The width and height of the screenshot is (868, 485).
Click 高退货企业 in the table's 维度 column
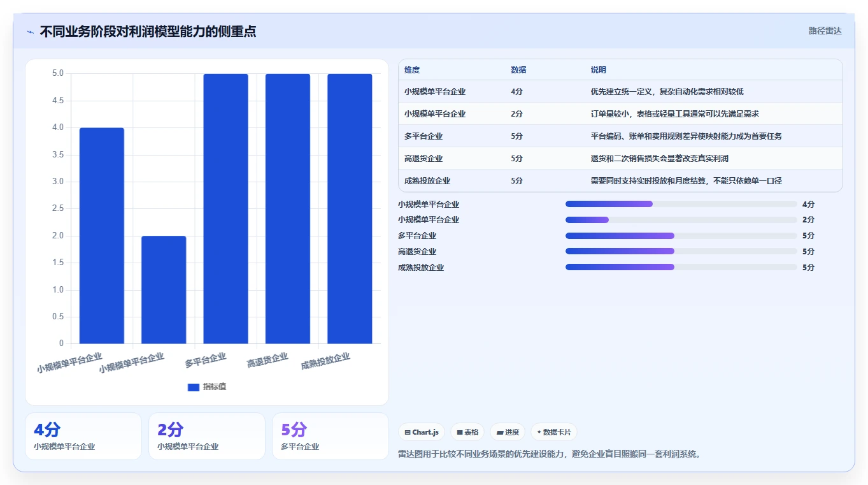tap(423, 159)
